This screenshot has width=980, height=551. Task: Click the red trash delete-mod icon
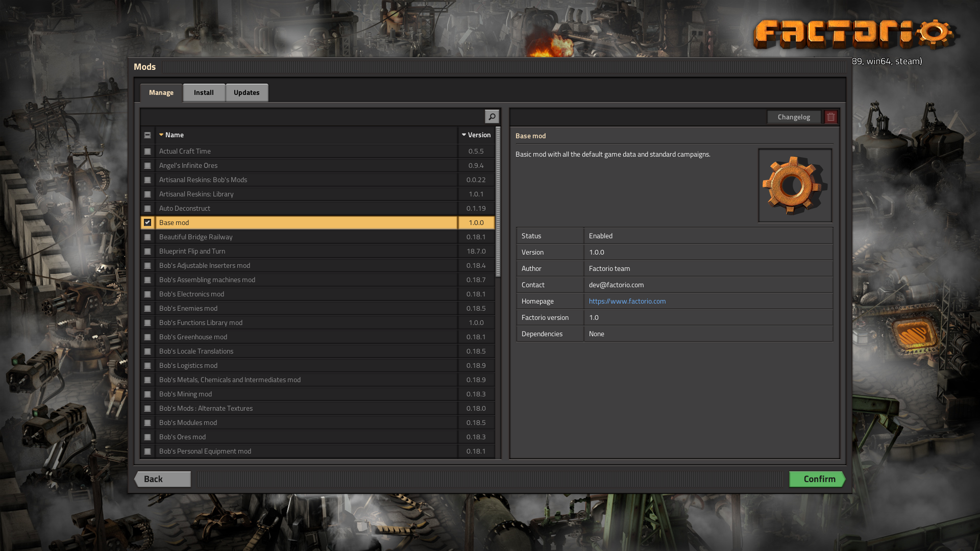point(830,117)
